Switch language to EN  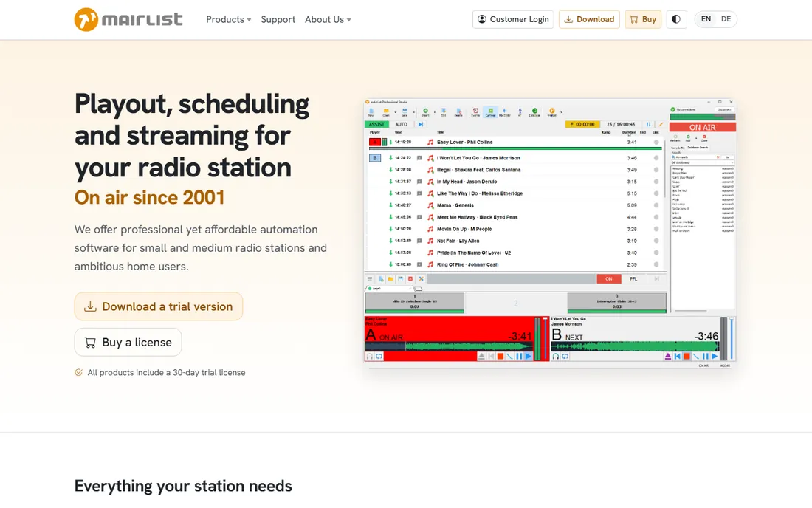click(706, 19)
